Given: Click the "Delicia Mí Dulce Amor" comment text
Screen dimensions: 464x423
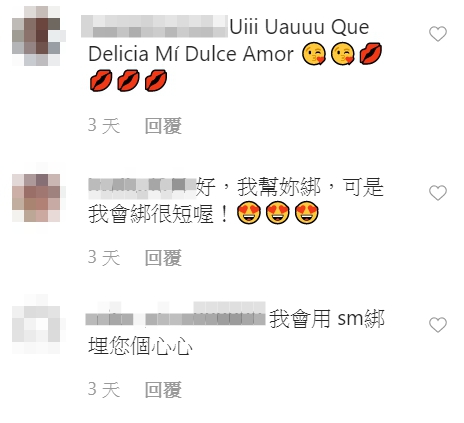Looking at the screenshot, I should point(191,54).
